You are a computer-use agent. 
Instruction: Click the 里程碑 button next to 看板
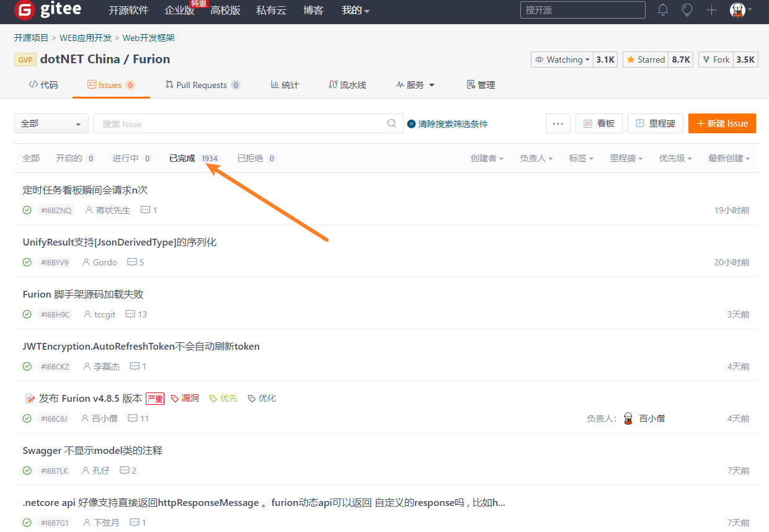[x=656, y=123]
